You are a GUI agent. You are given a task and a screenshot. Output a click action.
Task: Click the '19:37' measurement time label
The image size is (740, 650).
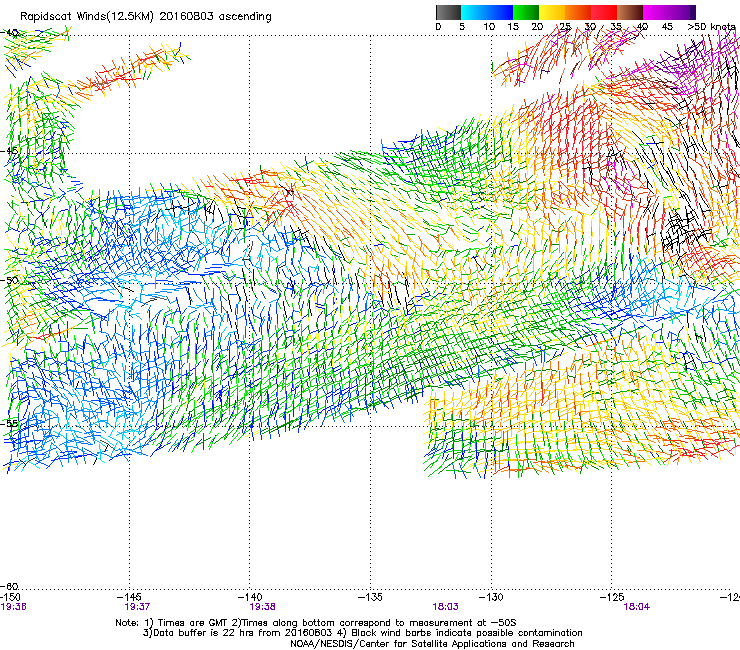coord(137,607)
